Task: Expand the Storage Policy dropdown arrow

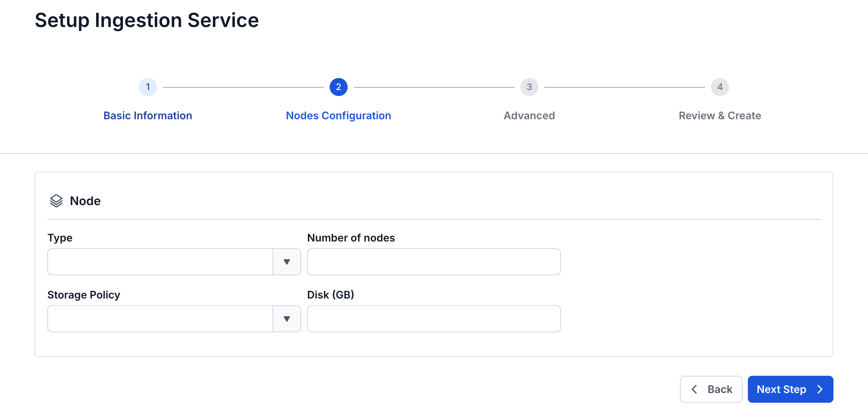Action: [x=287, y=319]
